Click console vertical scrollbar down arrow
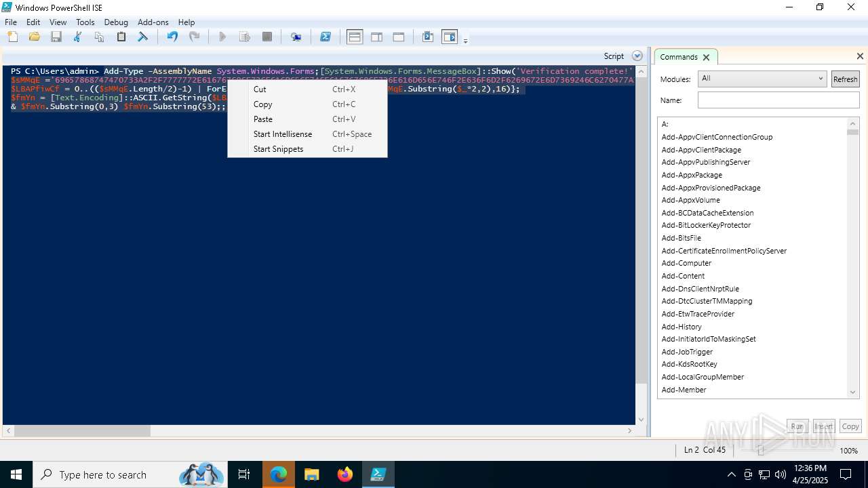 pos(642,420)
